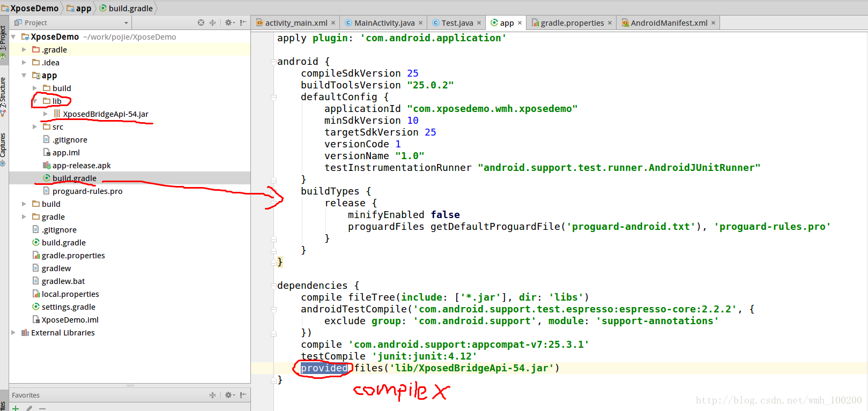Open Favorites panel settings gear
Image resolution: width=868 pixels, height=411 pixels.
229,395
